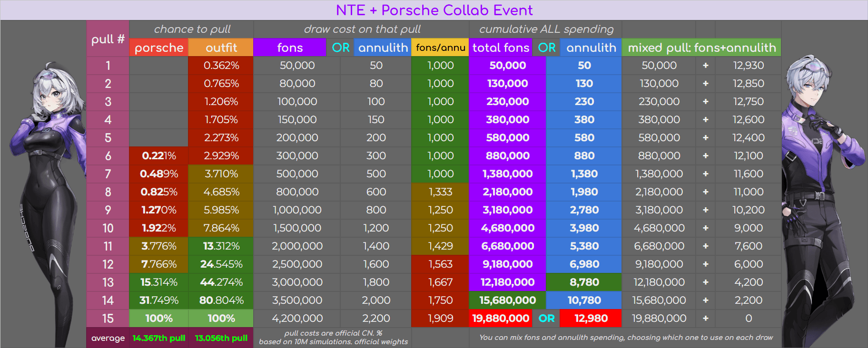Select the yellow "fons/annu" column header
868x348 pixels.
[440, 48]
